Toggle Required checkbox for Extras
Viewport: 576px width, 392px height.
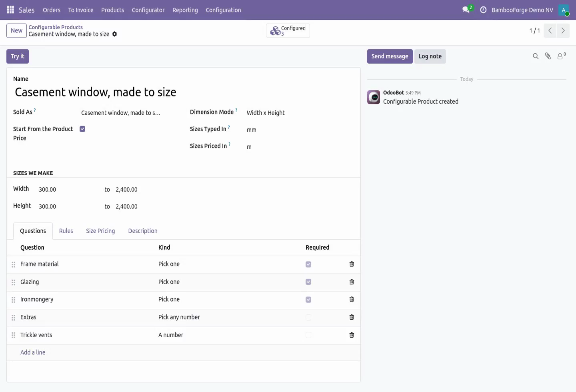click(x=308, y=318)
